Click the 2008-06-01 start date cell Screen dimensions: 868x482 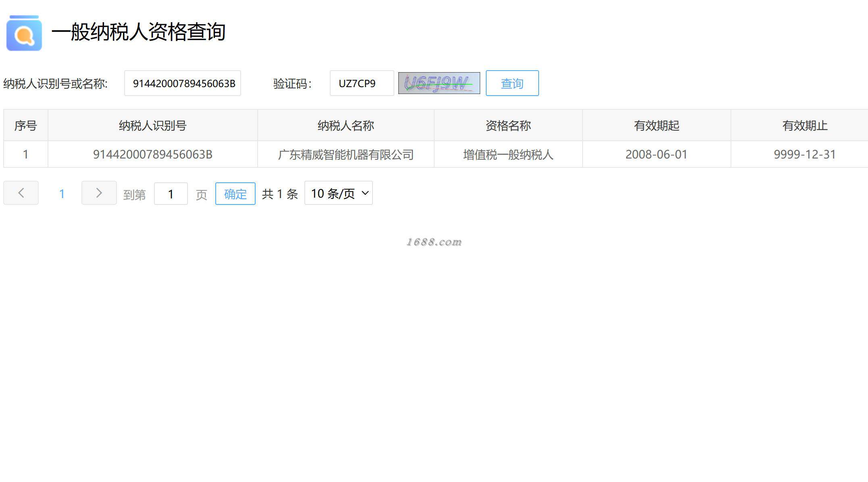(656, 154)
